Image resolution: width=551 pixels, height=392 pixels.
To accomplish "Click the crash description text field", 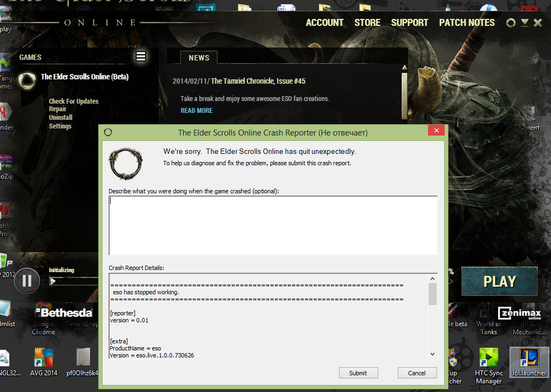I will click(273, 225).
